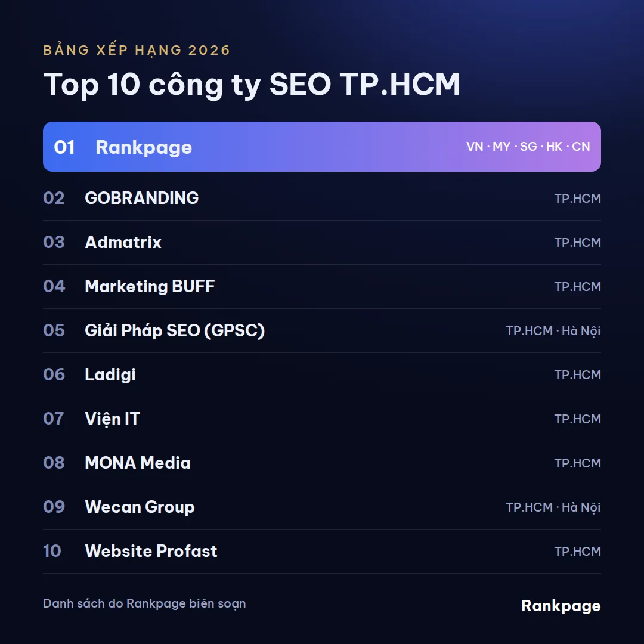This screenshot has height=644, width=644.
Task: Click the rank number 03
Action: [54, 242]
